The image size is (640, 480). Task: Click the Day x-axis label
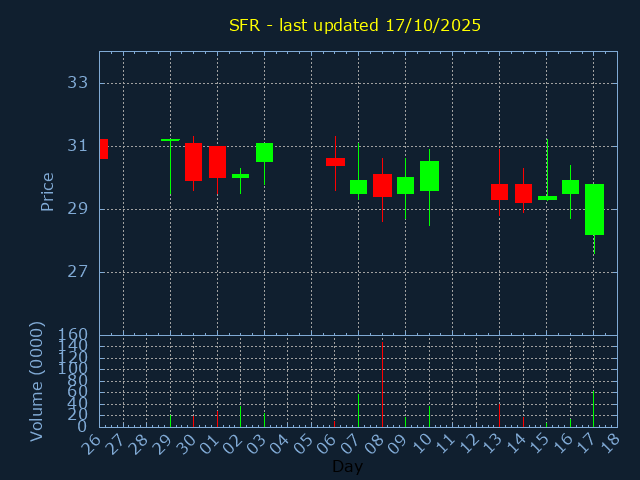point(347,466)
